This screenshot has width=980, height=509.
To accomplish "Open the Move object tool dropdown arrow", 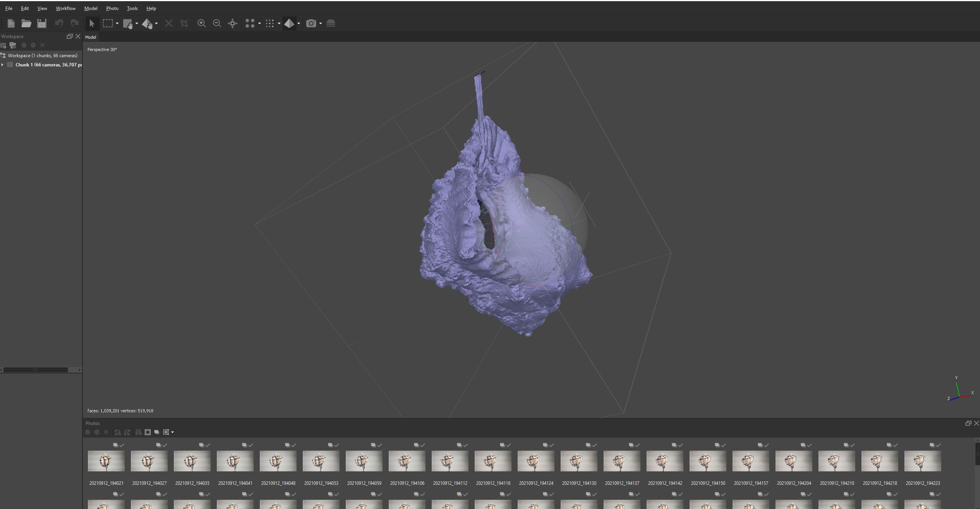I will pos(156,23).
